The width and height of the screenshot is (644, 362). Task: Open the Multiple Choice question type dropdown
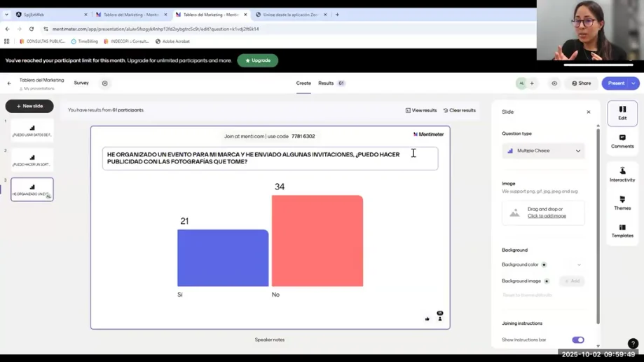coord(543,151)
